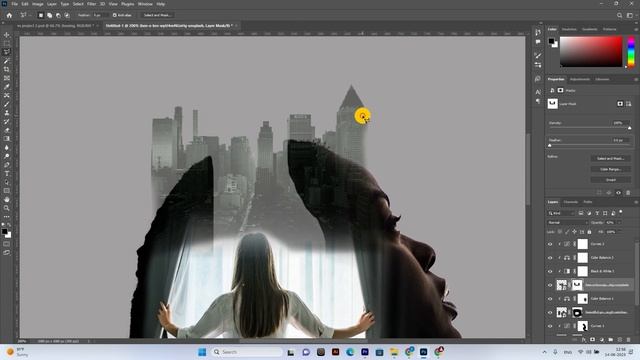Open the layer Kind filter dropdown
Image resolution: width=640 pixels, height=360 pixels.
point(561,213)
